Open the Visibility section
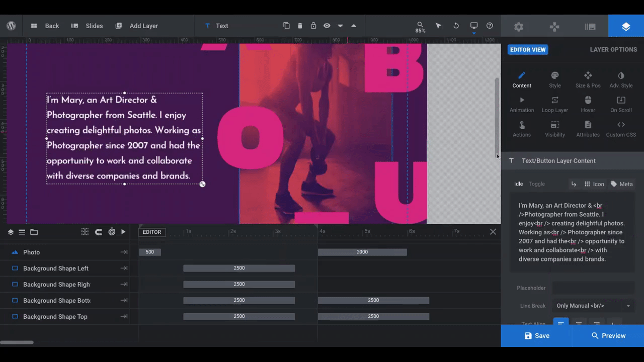The height and width of the screenshot is (362, 644). click(x=555, y=129)
